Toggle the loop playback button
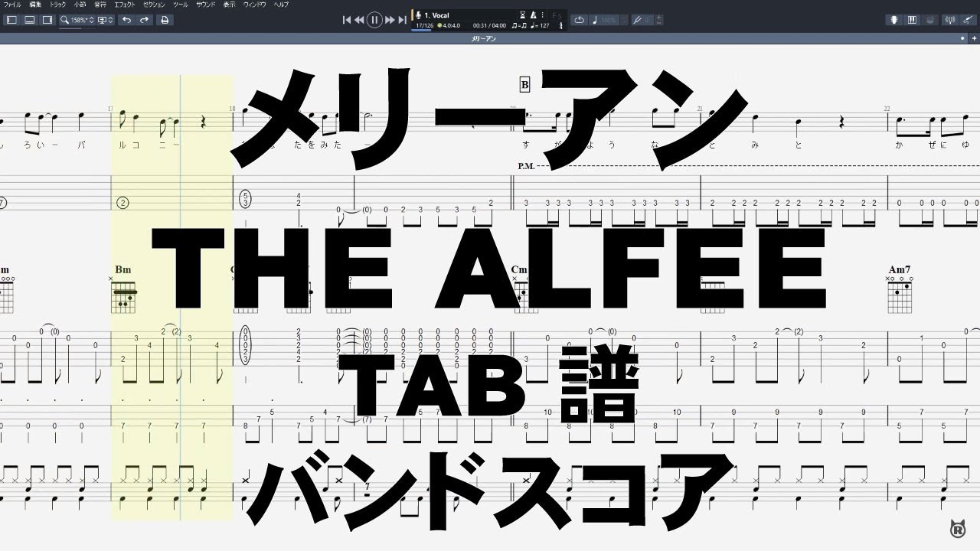 (580, 20)
